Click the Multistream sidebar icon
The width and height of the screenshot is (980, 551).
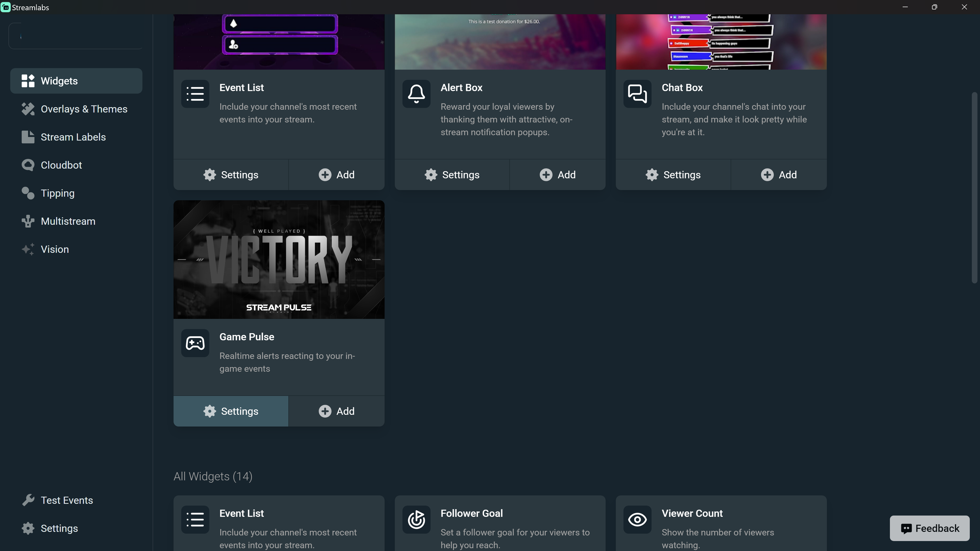tap(28, 221)
